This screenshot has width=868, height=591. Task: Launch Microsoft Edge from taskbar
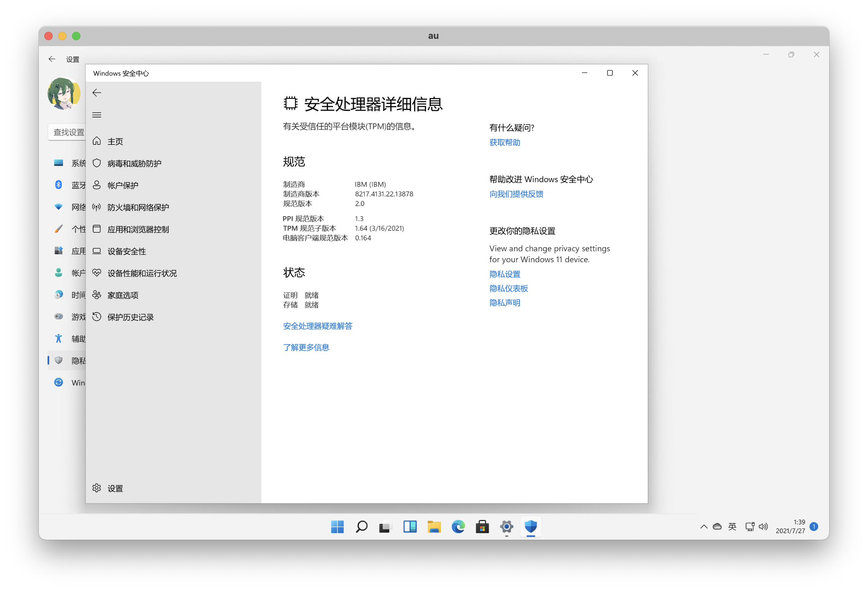458,527
